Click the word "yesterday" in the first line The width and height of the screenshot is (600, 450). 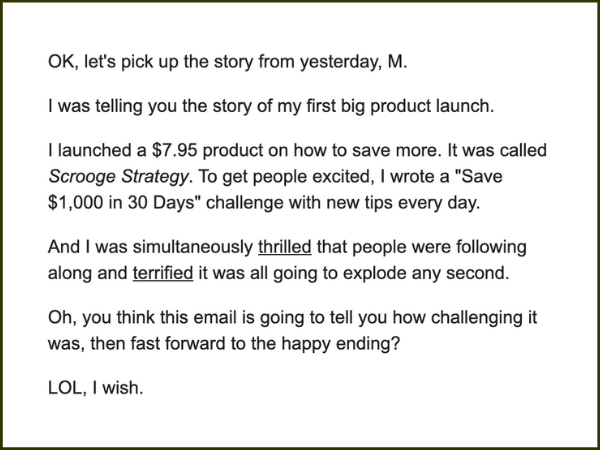coord(340,62)
